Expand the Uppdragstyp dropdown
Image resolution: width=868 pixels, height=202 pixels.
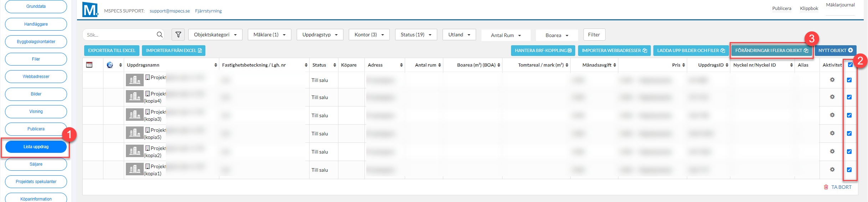[x=320, y=35]
